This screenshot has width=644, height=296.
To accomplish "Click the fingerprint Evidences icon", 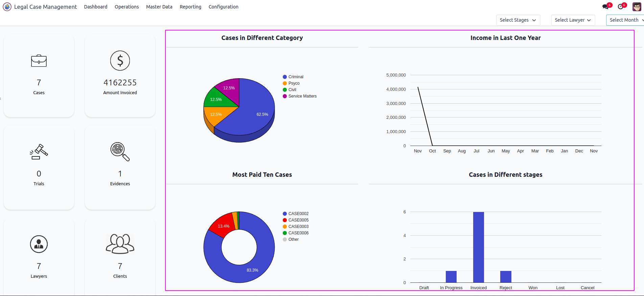I will 120,152.
